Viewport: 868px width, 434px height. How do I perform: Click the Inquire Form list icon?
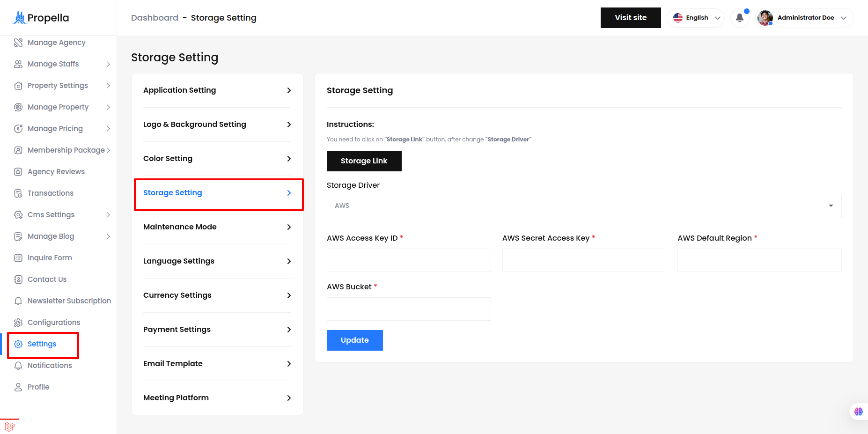pyautogui.click(x=18, y=258)
